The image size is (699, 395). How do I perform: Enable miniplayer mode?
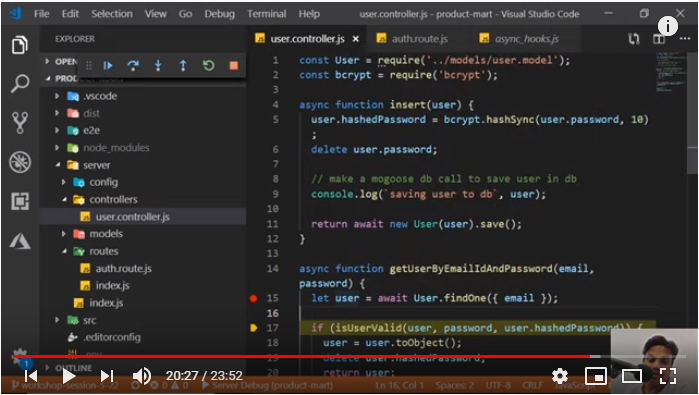coord(596,376)
